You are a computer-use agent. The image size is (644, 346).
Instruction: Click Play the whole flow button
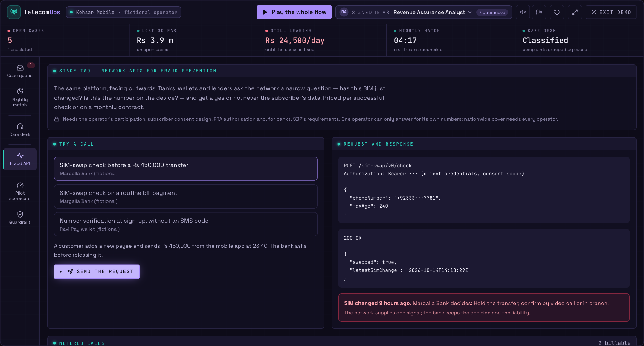pos(294,12)
